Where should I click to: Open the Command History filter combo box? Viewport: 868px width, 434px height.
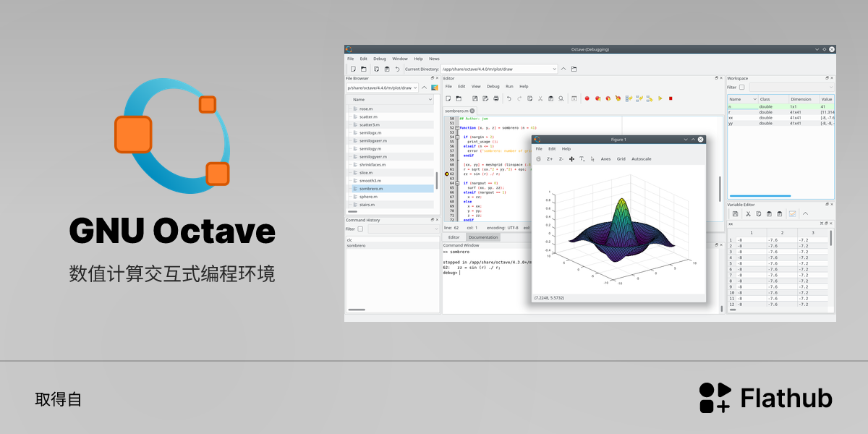403,229
